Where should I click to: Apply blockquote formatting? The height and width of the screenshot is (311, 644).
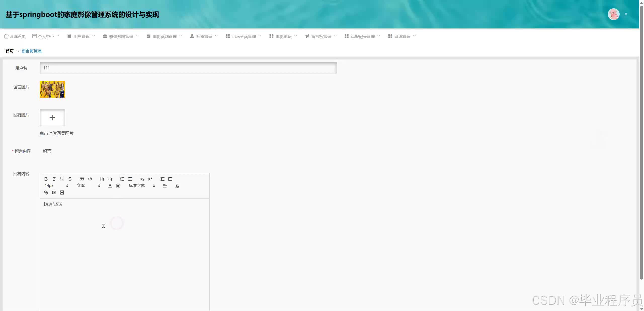pos(82,179)
